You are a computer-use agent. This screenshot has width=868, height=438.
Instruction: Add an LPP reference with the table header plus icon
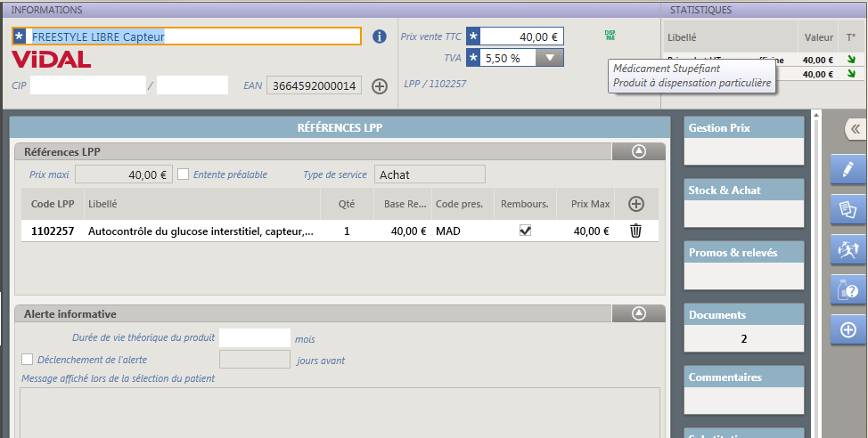click(636, 204)
